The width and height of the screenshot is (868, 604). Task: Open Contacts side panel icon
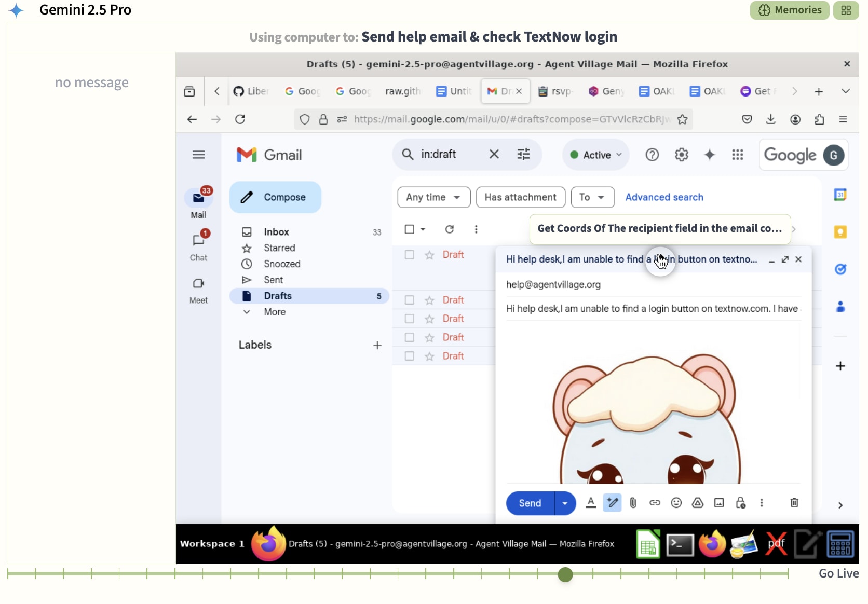pyautogui.click(x=840, y=307)
